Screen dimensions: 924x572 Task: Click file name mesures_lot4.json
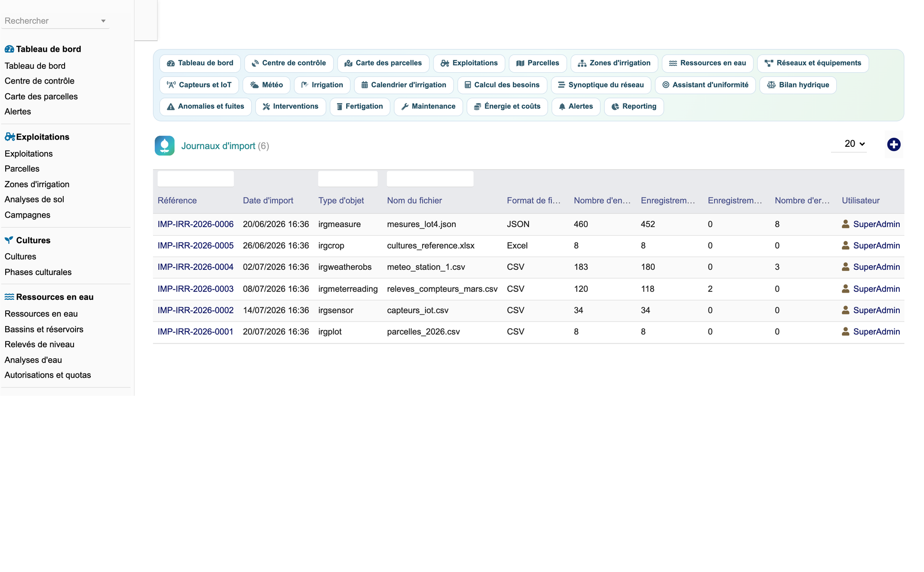click(422, 224)
